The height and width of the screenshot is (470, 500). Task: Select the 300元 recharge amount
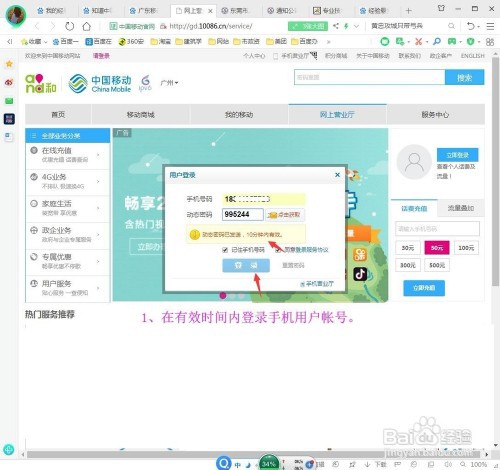[x=408, y=265]
